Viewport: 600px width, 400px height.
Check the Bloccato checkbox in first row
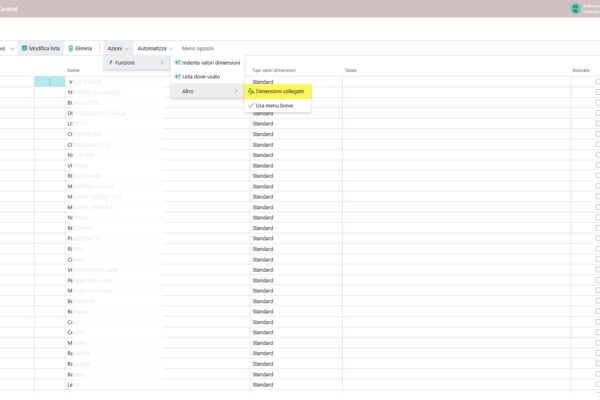tap(597, 81)
